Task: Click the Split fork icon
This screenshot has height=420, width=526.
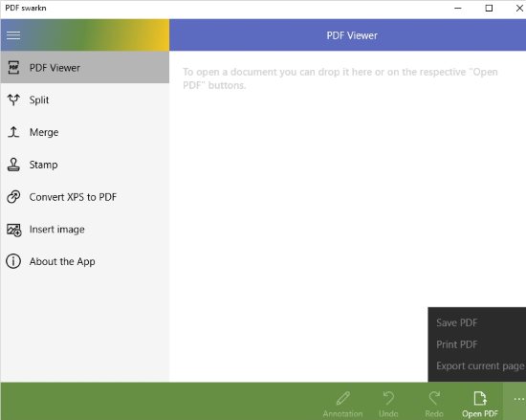Action: point(13,99)
